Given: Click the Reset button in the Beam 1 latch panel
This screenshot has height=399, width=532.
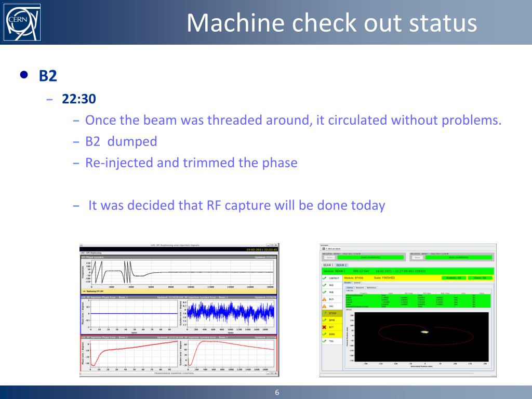Looking at the screenshot, I should coord(329,258).
